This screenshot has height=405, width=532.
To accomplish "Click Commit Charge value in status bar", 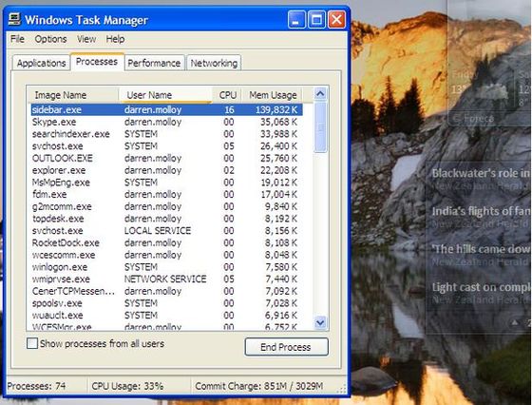I will tap(259, 386).
